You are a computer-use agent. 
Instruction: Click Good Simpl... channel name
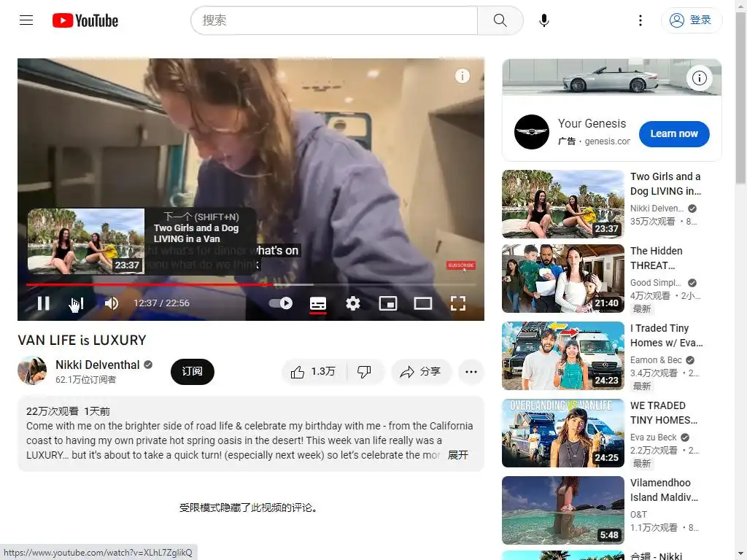[656, 282]
